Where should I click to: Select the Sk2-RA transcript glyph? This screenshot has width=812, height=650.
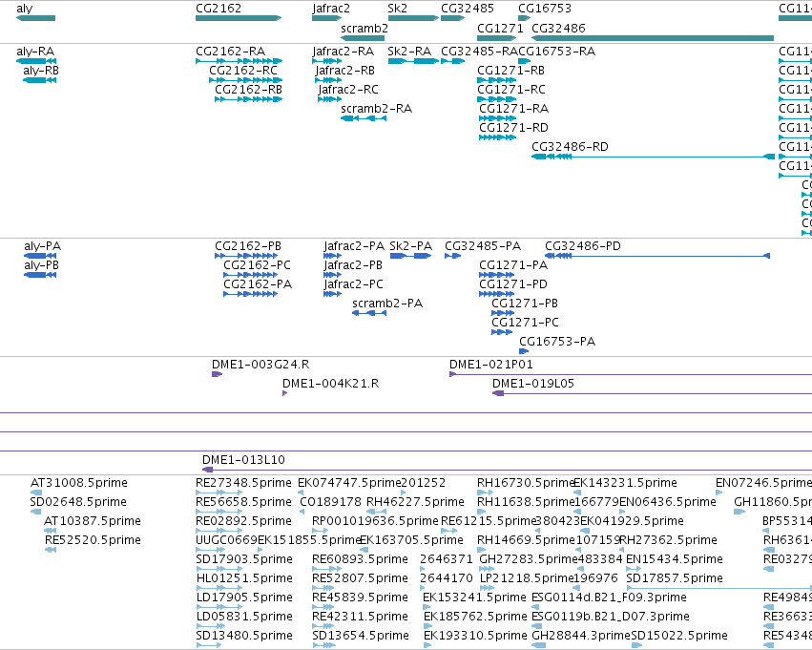click(x=413, y=61)
